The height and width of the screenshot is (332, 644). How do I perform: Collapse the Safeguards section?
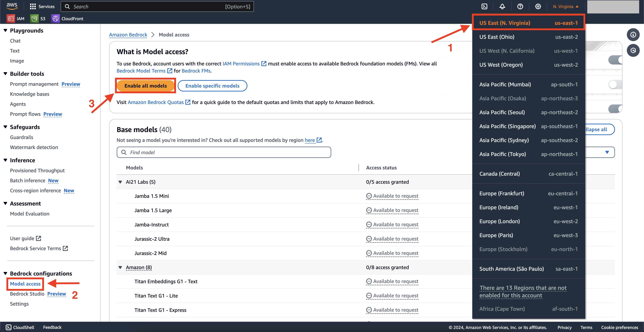5,127
